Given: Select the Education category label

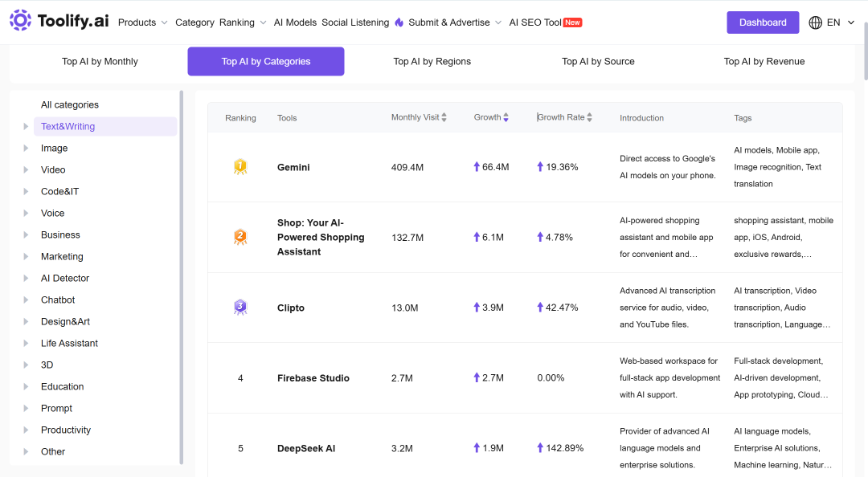Looking at the screenshot, I should (62, 386).
